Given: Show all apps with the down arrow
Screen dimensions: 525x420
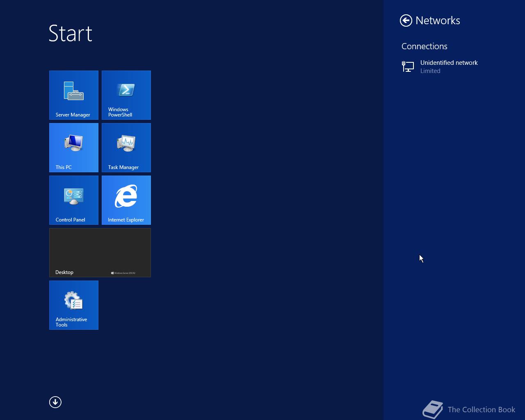Looking at the screenshot, I should 55,402.
